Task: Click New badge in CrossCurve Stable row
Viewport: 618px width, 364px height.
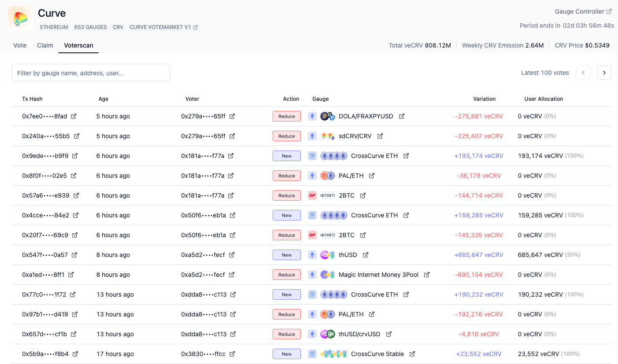Action: point(287,354)
